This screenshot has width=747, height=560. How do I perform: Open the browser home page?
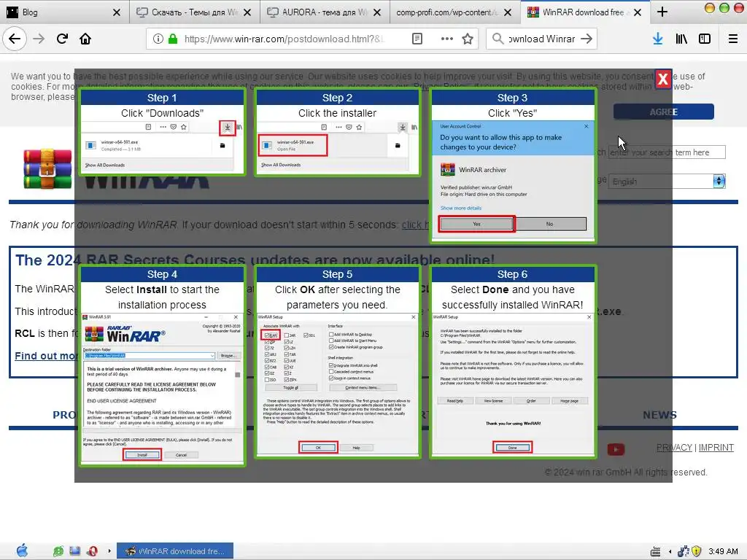(85, 39)
